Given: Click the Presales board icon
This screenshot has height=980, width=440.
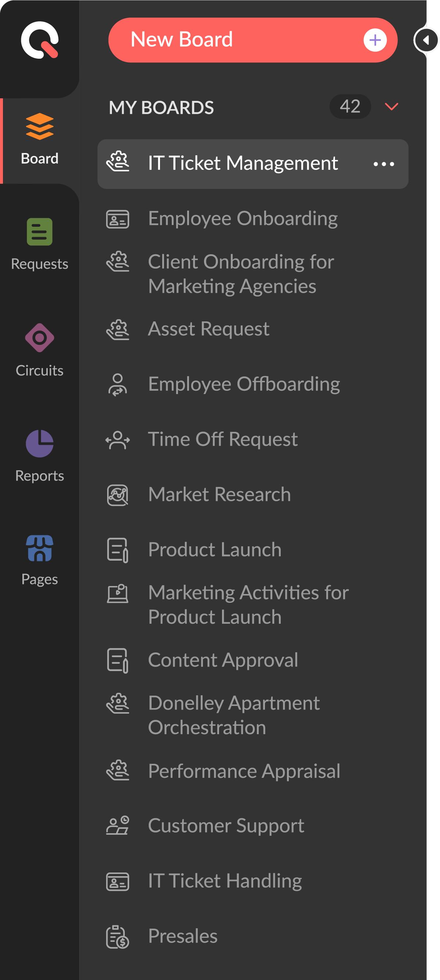Looking at the screenshot, I should [x=117, y=937].
